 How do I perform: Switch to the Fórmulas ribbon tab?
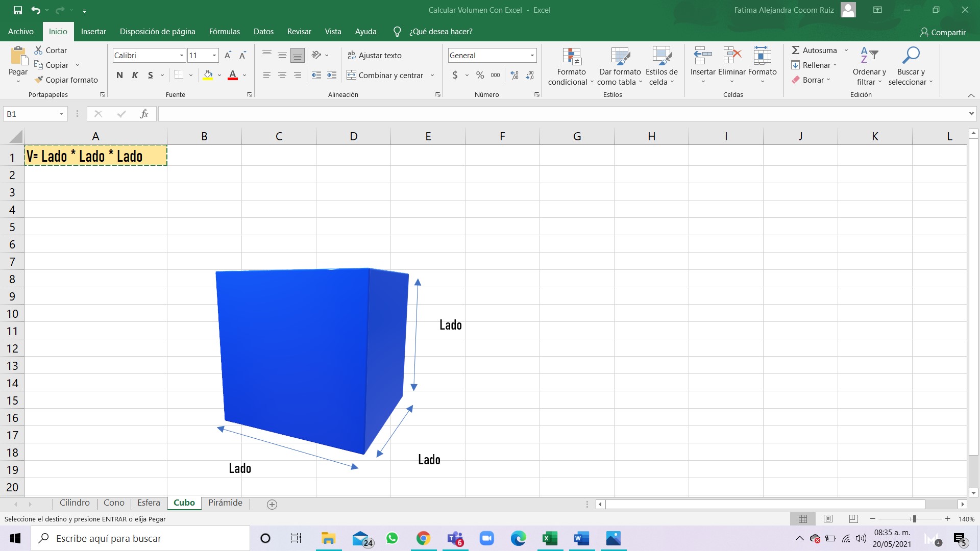[225, 31]
